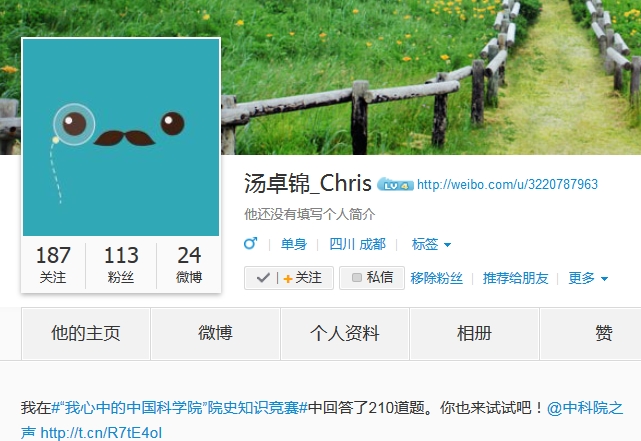Open the mustache avatar profile picture
This screenshot has height=441, width=641.
(x=121, y=137)
